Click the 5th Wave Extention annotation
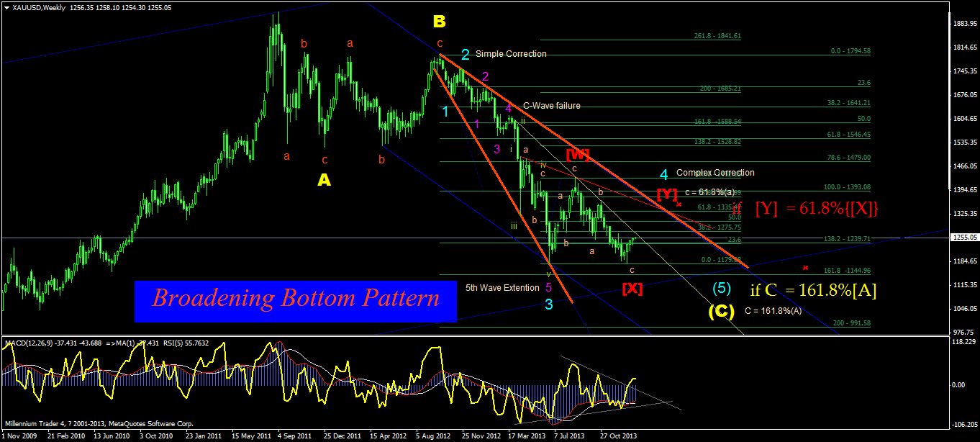The image size is (980, 442). coord(502,288)
